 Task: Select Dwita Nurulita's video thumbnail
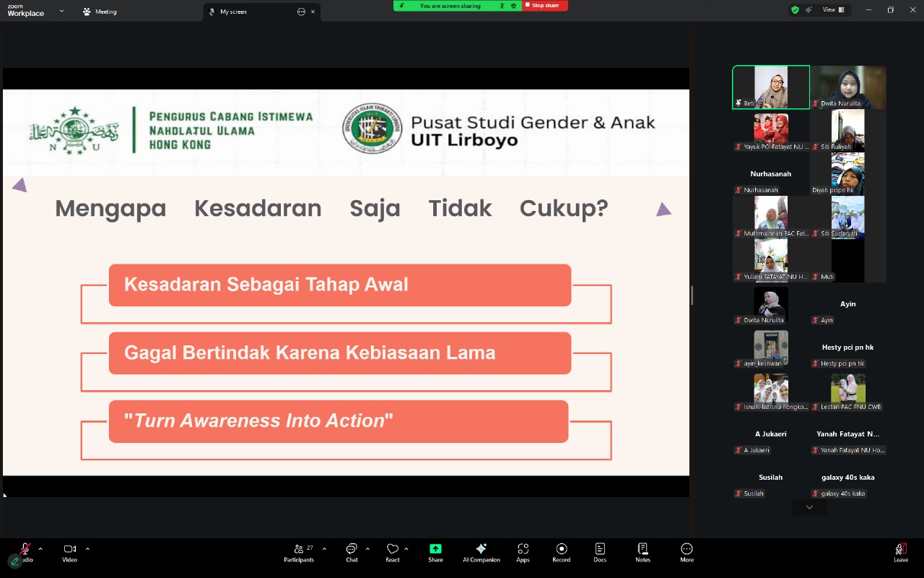[848, 87]
